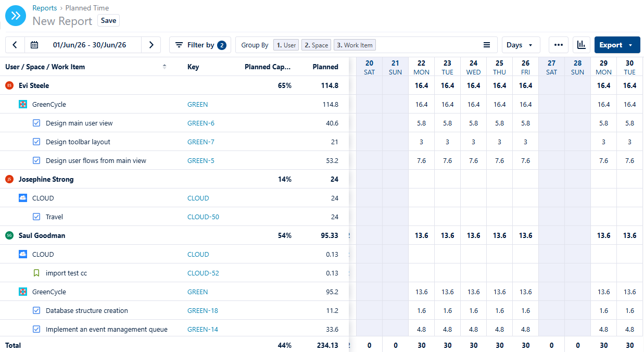644x352 pixels.
Task: Show bar chart view
Action: [x=581, y=45]
